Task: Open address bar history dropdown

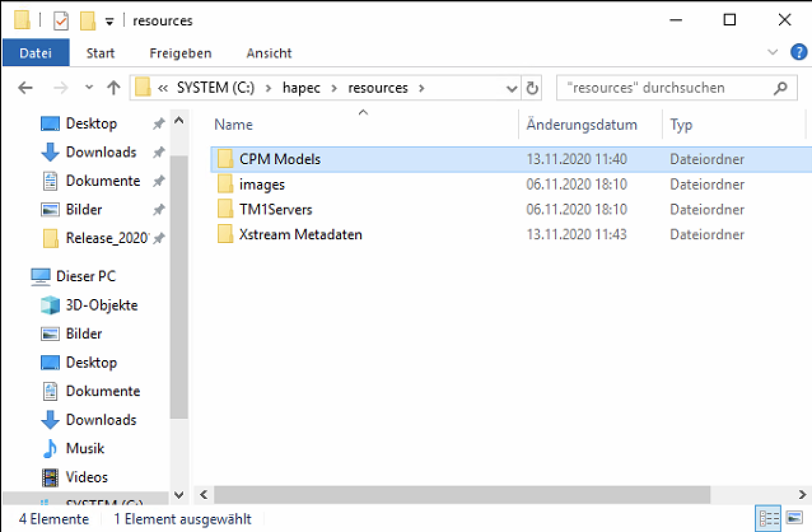Action: (x=511, y=88)
